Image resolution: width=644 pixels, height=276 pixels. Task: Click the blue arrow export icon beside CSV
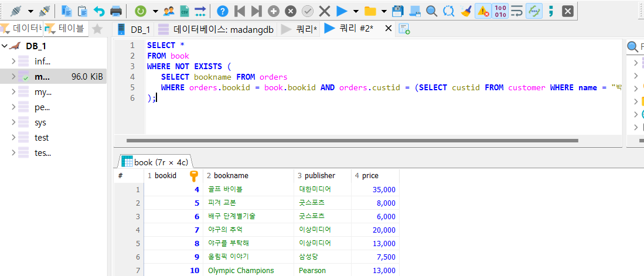click(200, 11)
